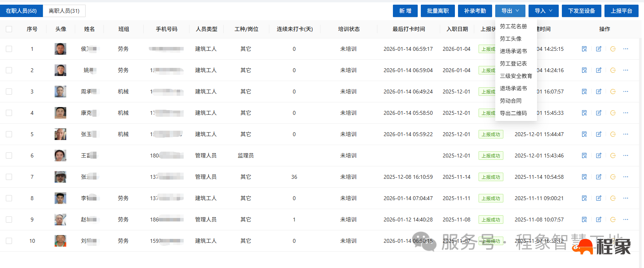Pick 退场承诺书 in export menu
This screenshot has width=644, height=268.
coord(513,88)
